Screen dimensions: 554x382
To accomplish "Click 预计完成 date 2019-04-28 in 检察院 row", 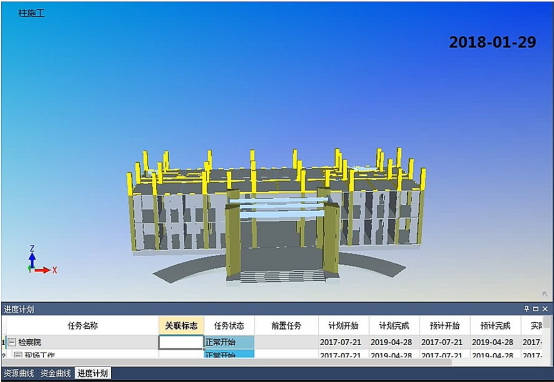I will [493, 342].
